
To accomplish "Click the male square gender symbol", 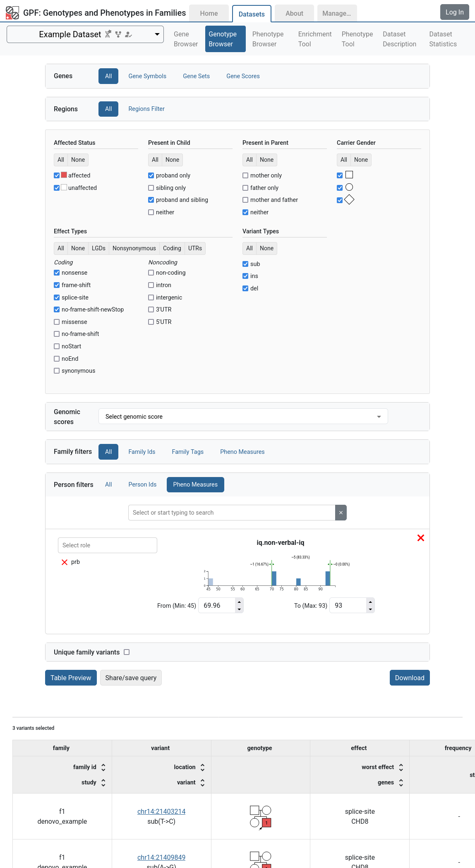I will tap(349, 175).
